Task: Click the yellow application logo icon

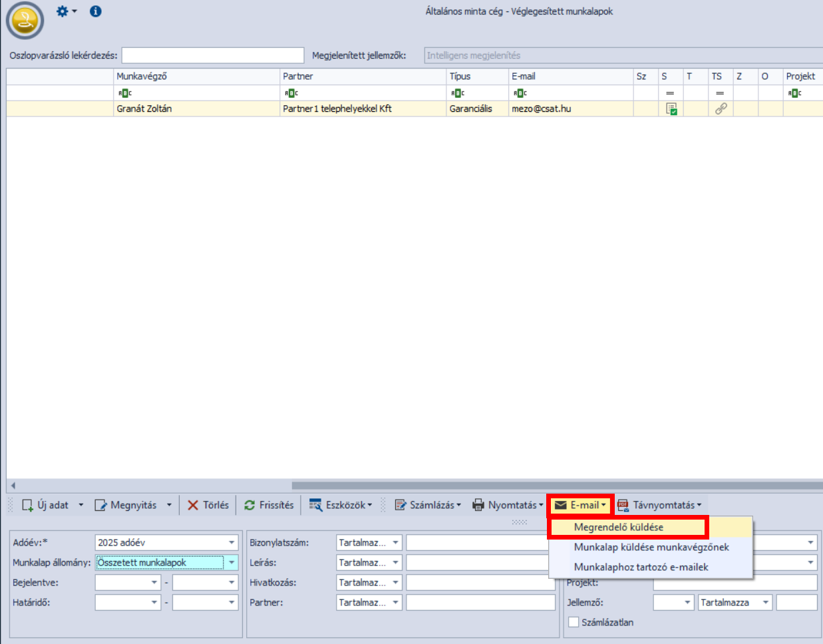Action: coord(25,21)
